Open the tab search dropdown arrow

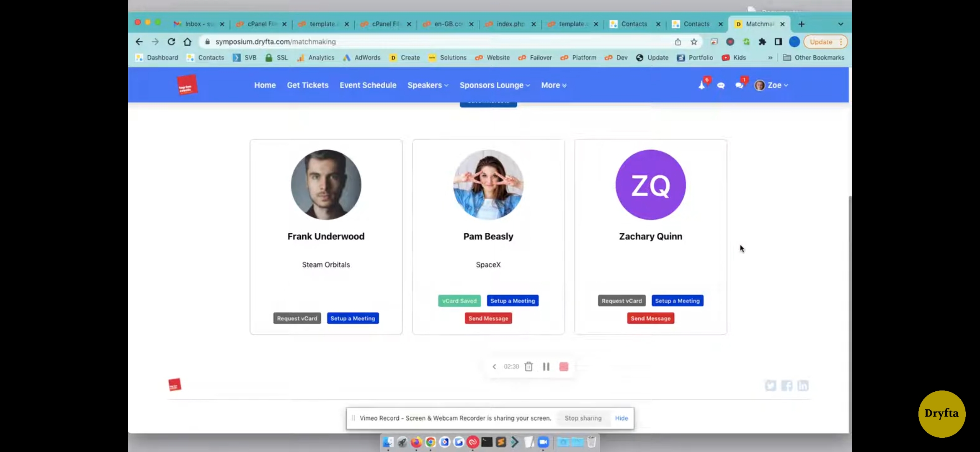840,24
